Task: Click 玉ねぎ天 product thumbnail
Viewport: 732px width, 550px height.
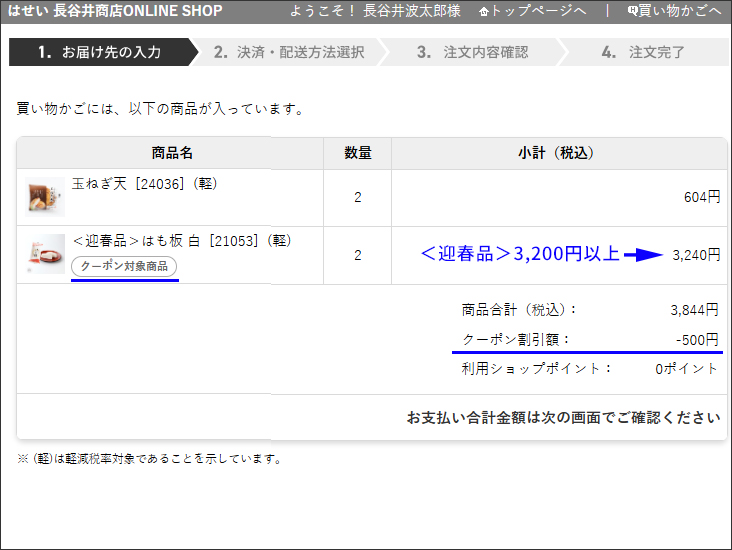Action: click(45, 197)
